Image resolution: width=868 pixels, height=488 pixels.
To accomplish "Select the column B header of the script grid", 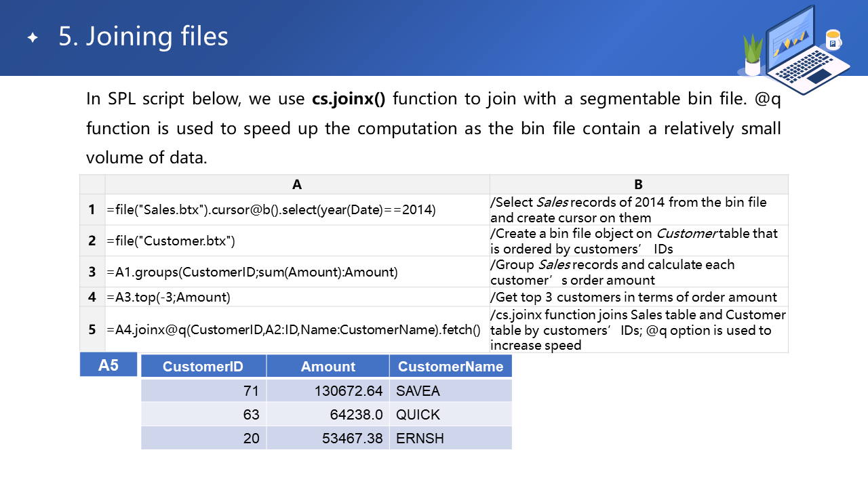I will pos(638,184).
